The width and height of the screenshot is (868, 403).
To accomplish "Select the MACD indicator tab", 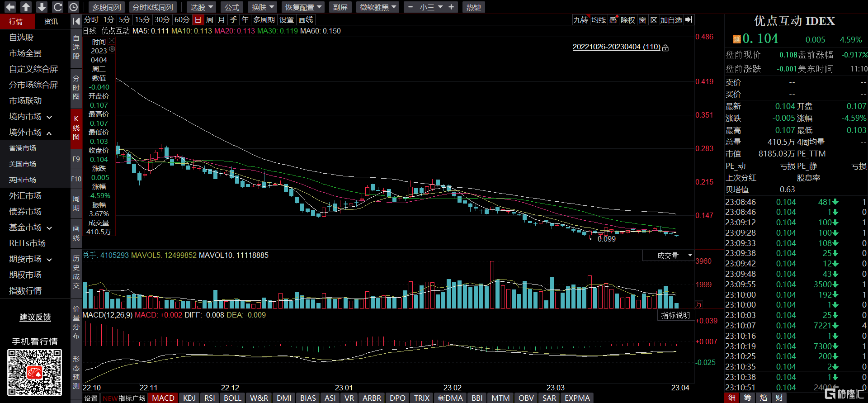I will 163,398.
